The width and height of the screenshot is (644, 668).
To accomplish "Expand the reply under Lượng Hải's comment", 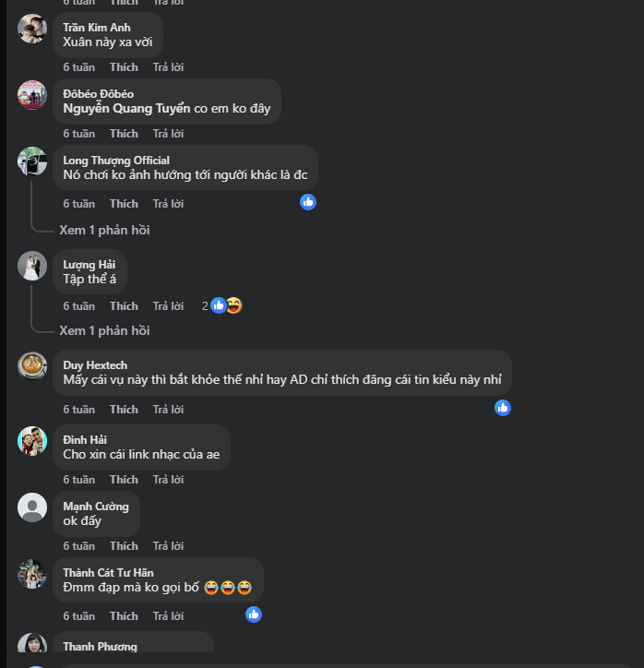I will coord(104,330).
